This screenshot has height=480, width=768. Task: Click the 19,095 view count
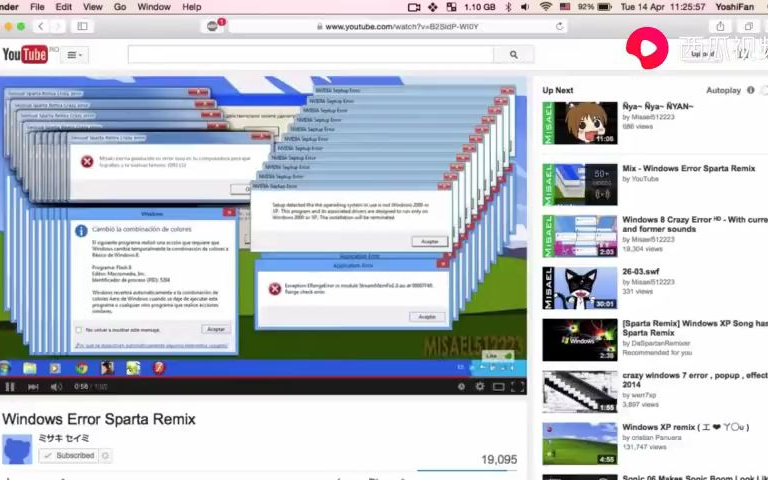(499, 459)
